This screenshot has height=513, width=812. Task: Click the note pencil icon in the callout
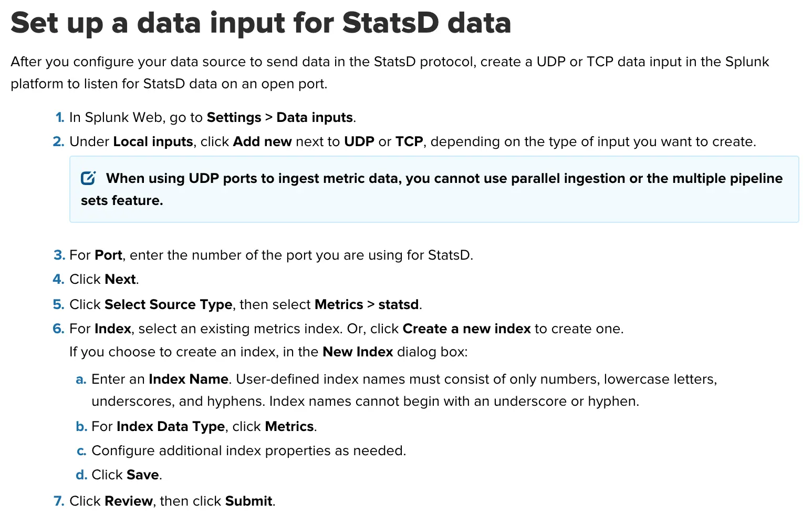click(x=88, y=178)
